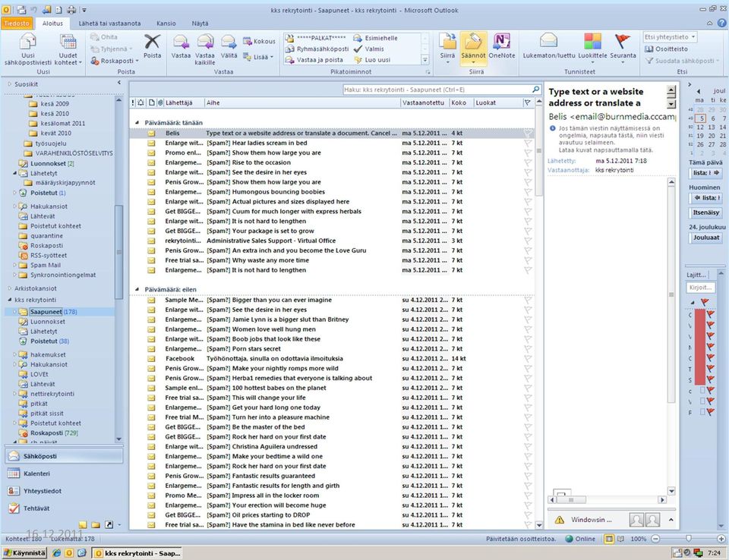Flag the Belis message
The width and height of the screenshot is (729, 560).
coord(528,133)
